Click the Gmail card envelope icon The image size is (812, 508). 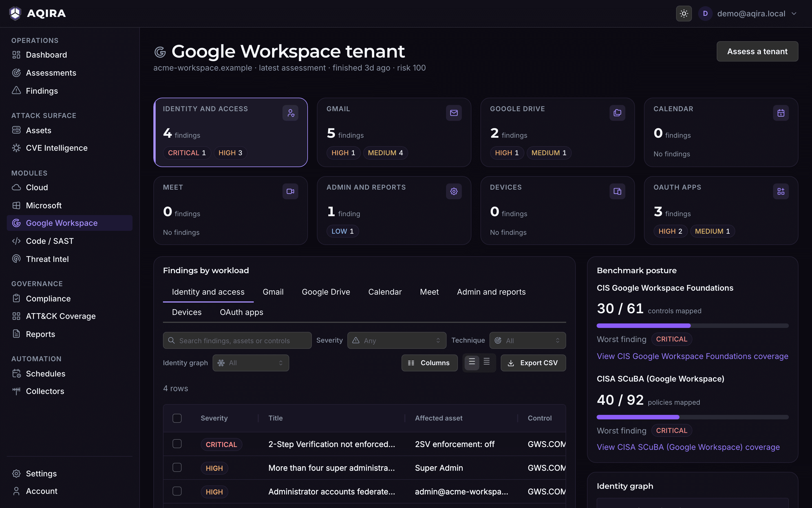coord(454,113)
